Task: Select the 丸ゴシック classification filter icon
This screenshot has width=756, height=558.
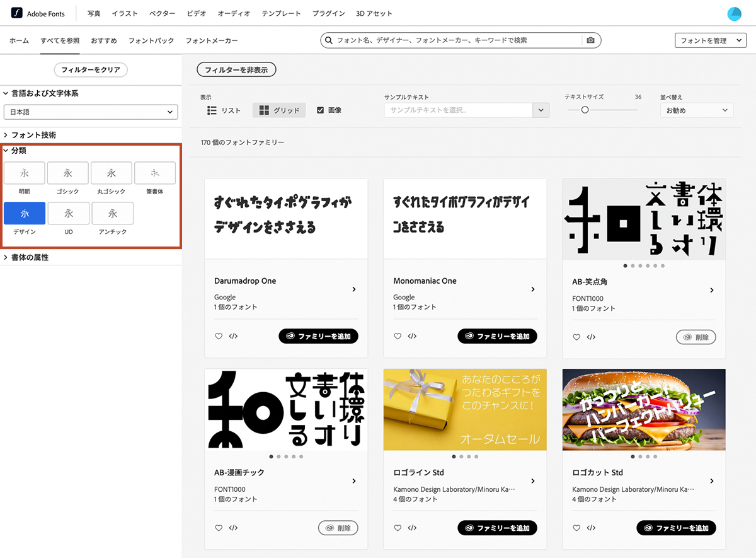Action: coord(111,173)
